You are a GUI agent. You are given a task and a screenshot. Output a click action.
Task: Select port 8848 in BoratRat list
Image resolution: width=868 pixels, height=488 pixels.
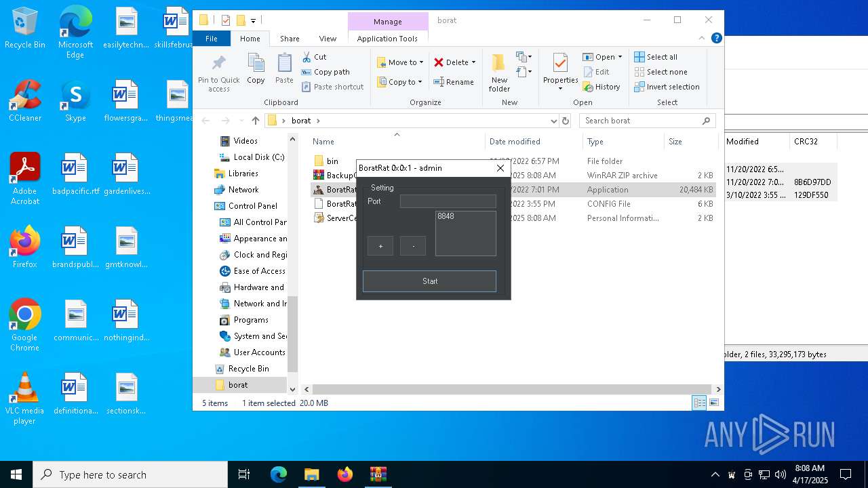(446, 216)
